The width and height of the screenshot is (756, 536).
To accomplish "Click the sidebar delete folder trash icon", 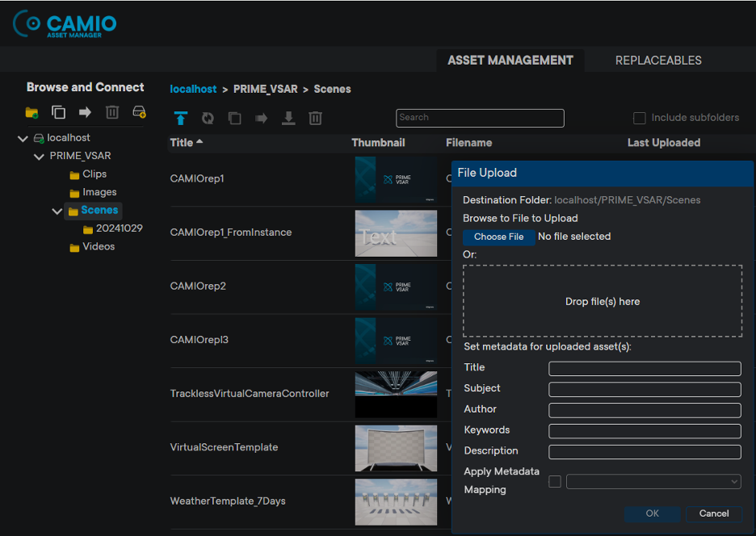I will 112,112.
